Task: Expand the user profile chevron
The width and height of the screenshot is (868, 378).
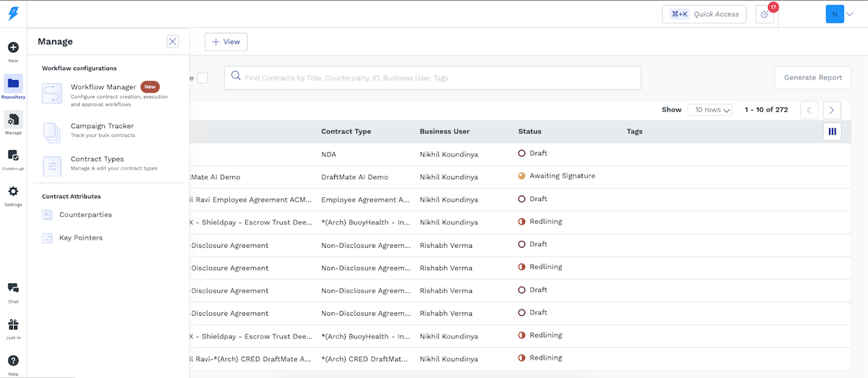Action: [850, 14]
